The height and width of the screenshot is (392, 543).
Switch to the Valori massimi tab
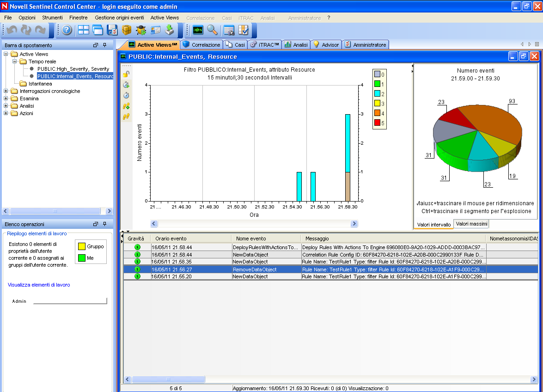[x=471, y=224]
